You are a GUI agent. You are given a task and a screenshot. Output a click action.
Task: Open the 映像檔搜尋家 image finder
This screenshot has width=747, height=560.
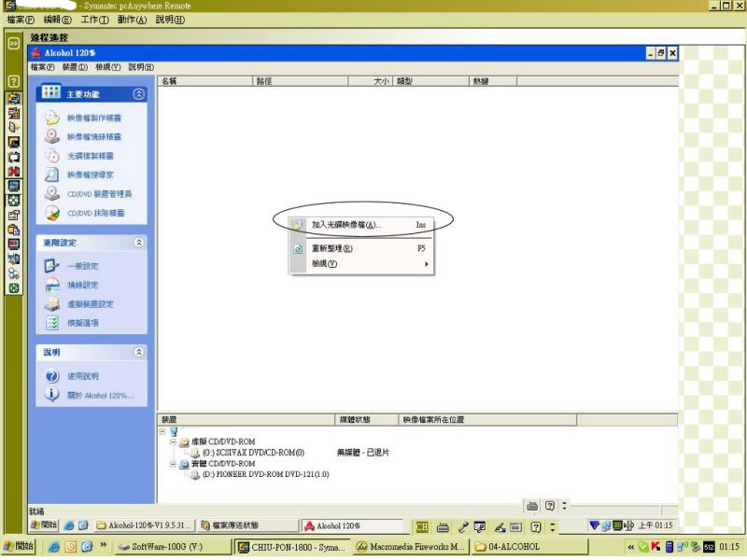tap(90, 175)
